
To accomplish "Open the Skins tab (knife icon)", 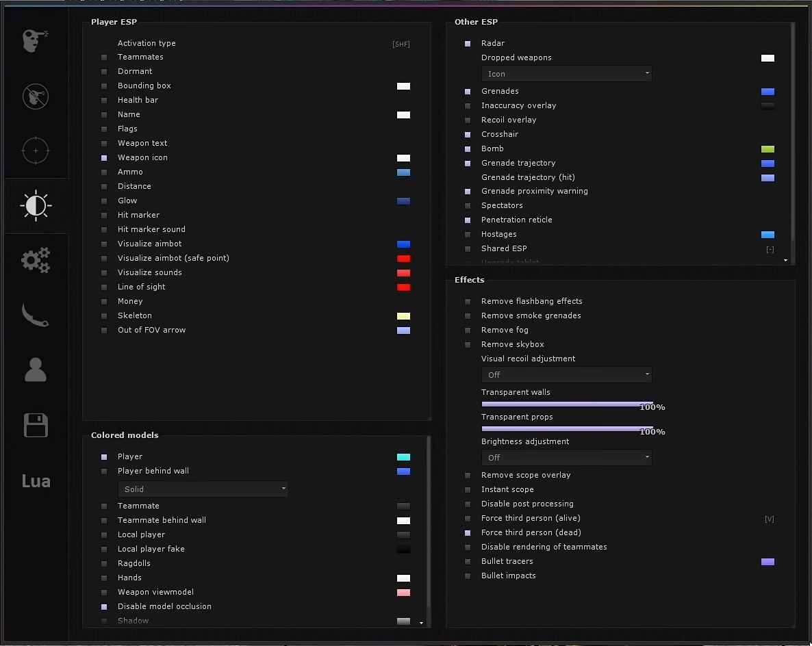I will (x=36, y=315).
